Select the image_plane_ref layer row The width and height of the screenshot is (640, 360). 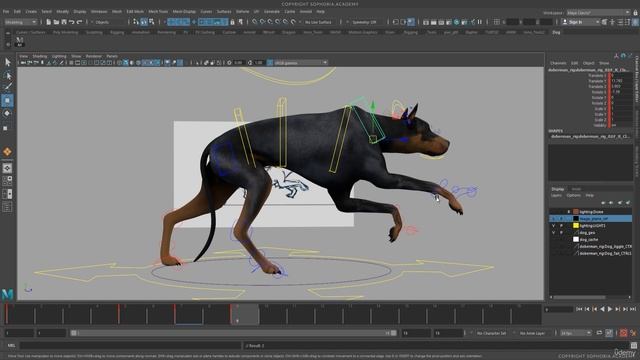click(x=591, y=218)
